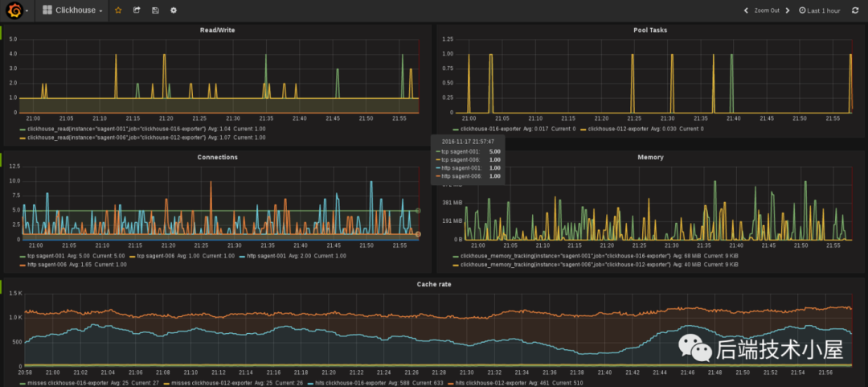
Task: Open the Memory panel title menu
Action: click(650, 157)
